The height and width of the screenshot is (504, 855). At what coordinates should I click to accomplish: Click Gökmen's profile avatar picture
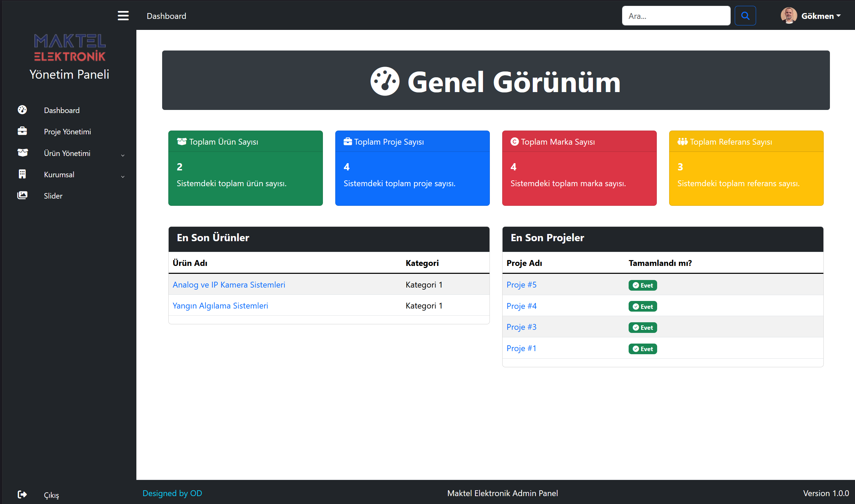click(x=788, y=16)
